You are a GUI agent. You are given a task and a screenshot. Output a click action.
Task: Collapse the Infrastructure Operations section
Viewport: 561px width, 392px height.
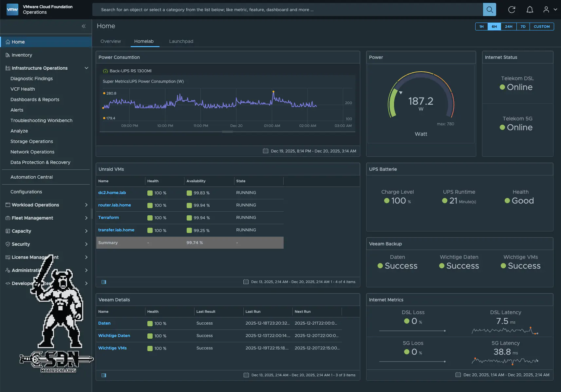(86, 68)
